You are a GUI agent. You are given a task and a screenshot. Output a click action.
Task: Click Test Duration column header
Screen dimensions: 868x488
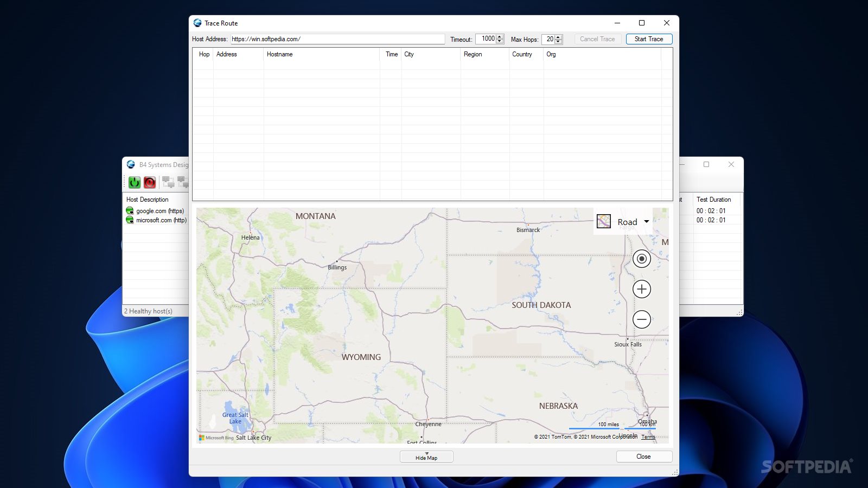tap(714, 200)
